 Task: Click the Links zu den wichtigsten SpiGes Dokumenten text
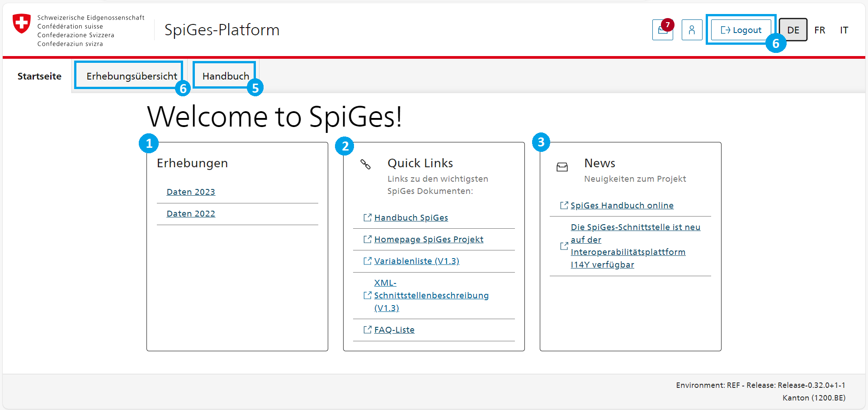point(438,185)
